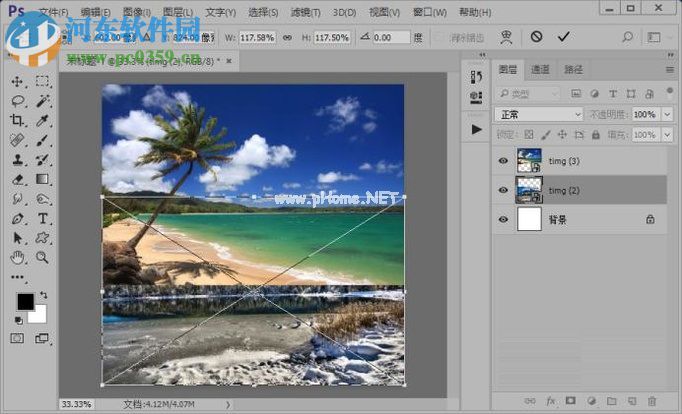Open the layer filter 类型 dropdown
Image resolution: width=682 pixels, height=414 pixels.
[x=530, y=93]
